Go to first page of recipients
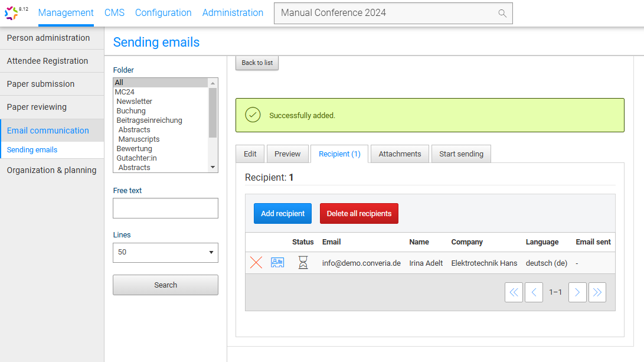This screenshot has height=362, width=644. click(x=514, y=292)
